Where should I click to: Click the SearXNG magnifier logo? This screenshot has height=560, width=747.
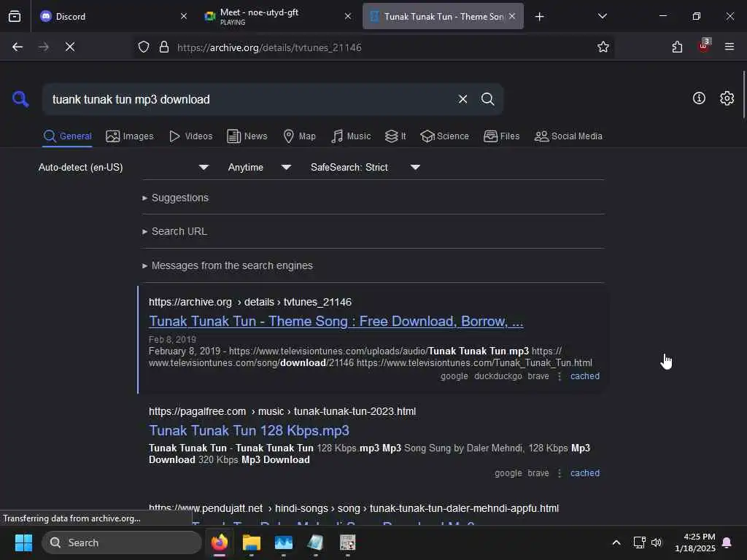tap(20, 99)
